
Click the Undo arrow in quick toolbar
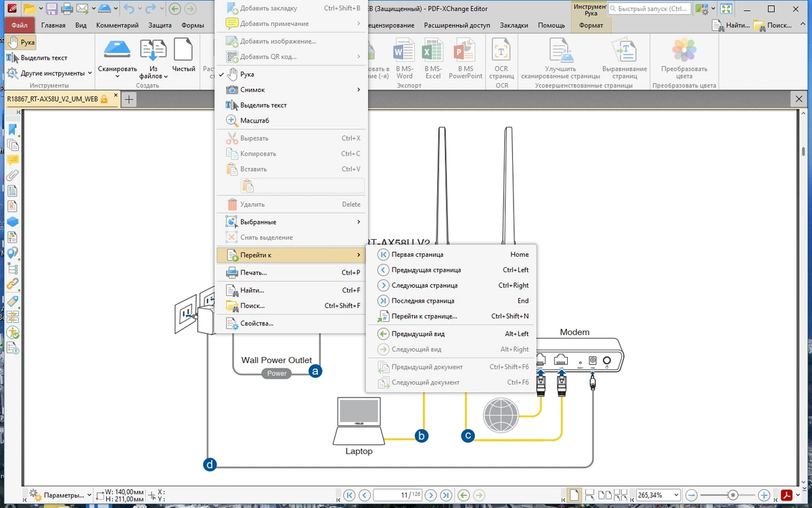pos(129,9)
